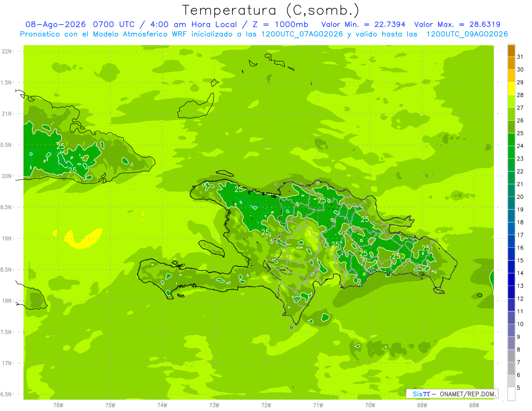Click legend label '6'
The width and height of the screenshot is (532, 411).
519,375
